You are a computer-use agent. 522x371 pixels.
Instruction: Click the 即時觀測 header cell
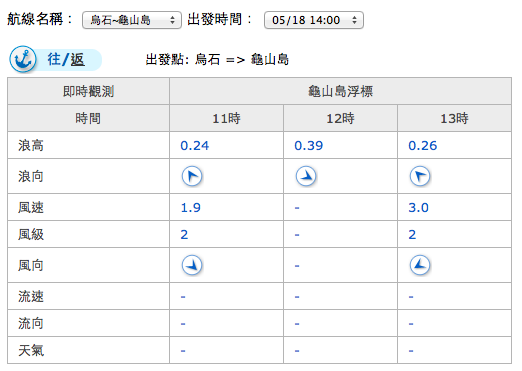point(88,91)
